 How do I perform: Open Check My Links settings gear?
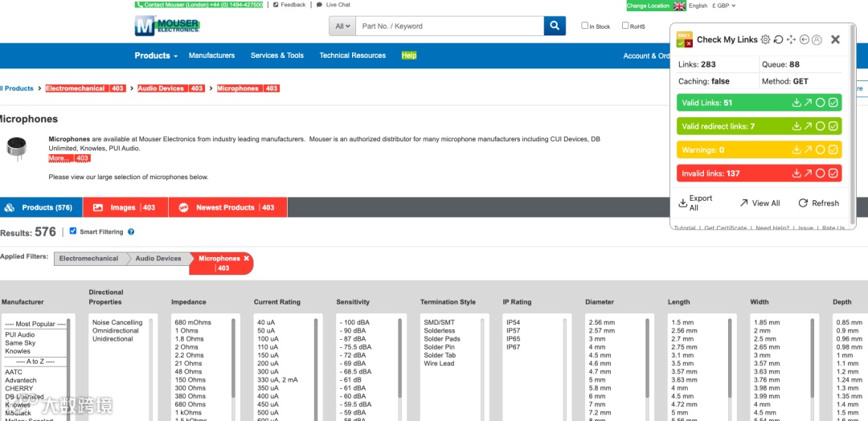coord(766,39)
